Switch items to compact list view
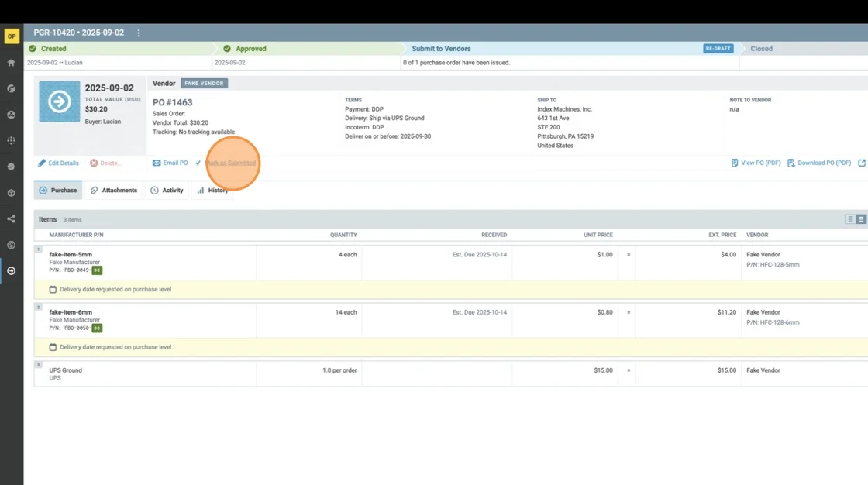 (x=850, y=219)
